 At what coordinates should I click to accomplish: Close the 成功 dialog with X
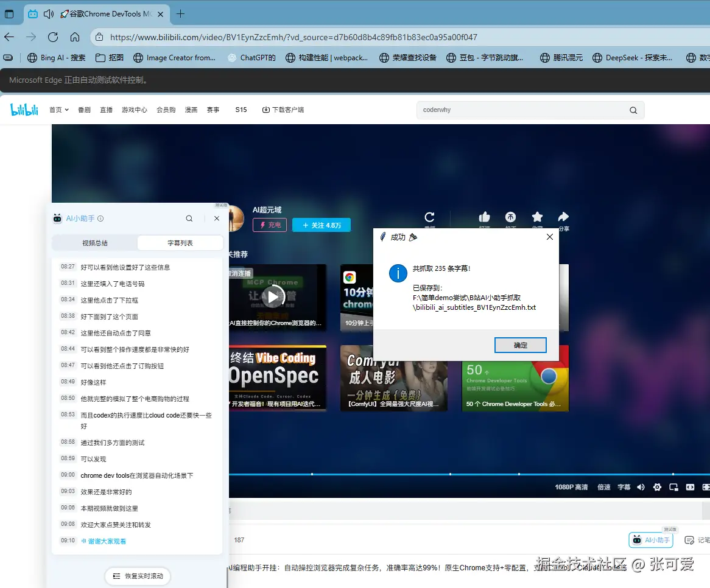pyautogui.click(x=550, y=237)
